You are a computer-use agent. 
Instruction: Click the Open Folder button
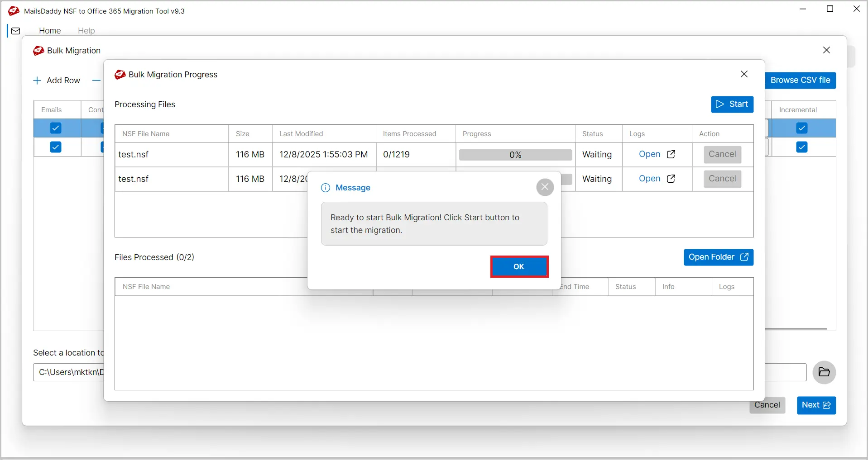tap(718, 257)
